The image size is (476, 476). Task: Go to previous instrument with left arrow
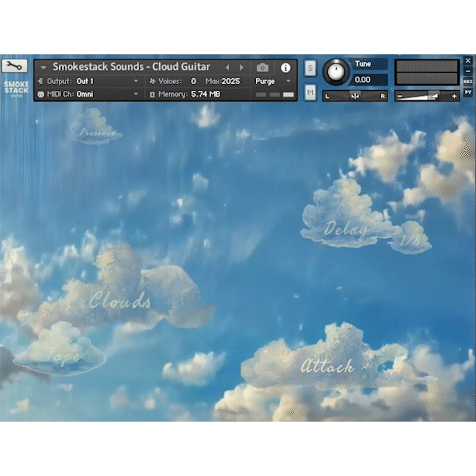[x=228, y=67]
